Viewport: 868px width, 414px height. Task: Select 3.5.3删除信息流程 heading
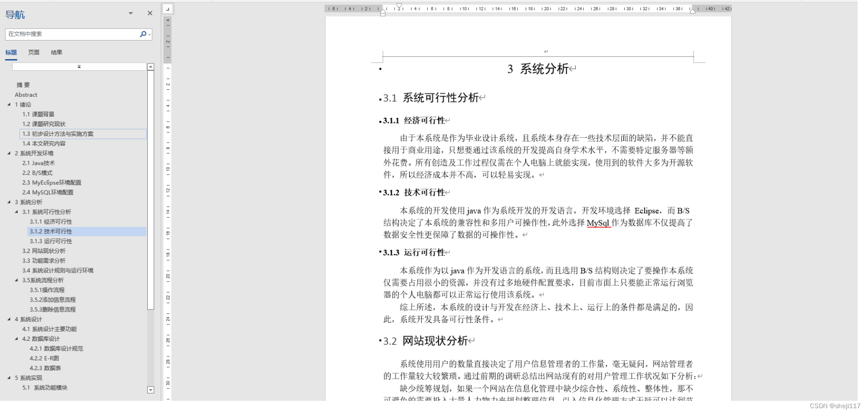coord(53,310)
